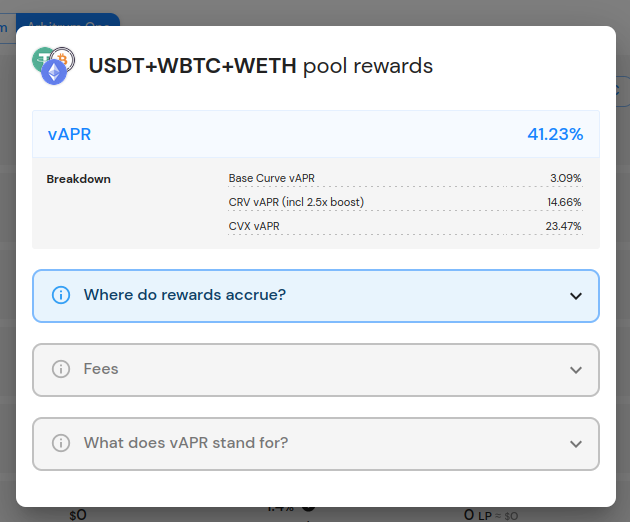
Task: Click the vAPR heading label
Action: click(x=69, y=134)
